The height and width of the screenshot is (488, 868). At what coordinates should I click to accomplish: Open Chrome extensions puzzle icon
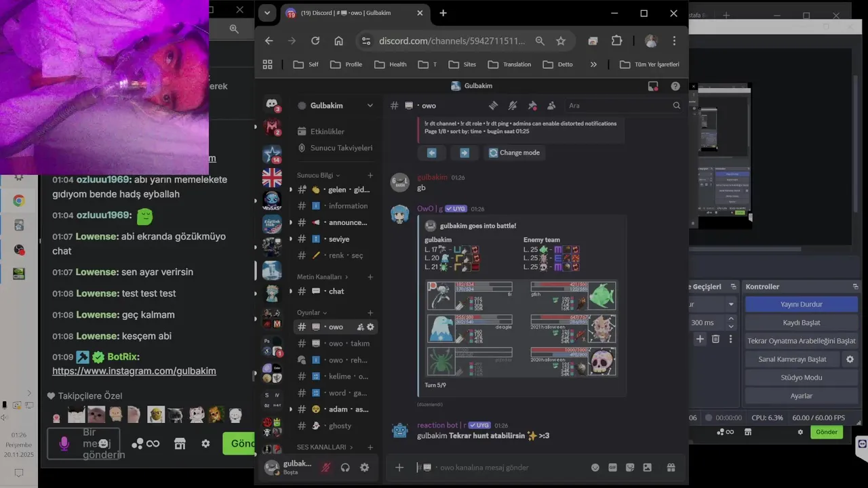pyautogui.click(x=616, y=41)
